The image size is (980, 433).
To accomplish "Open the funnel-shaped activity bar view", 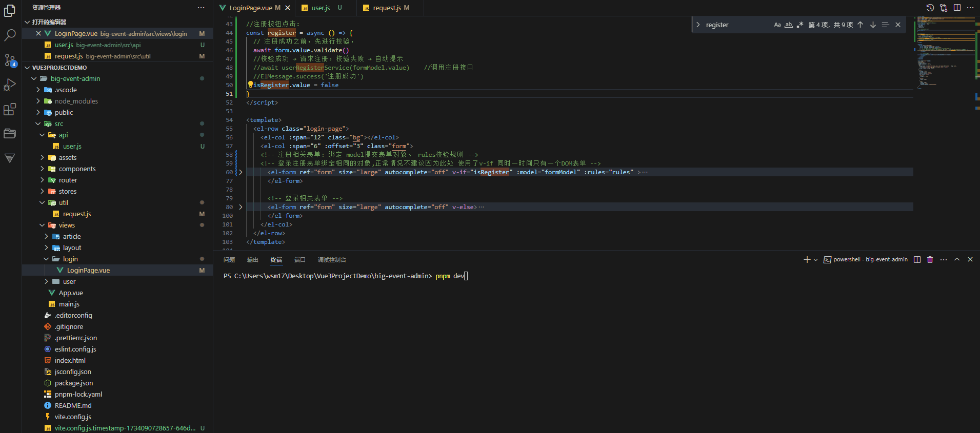I will 10,158.
